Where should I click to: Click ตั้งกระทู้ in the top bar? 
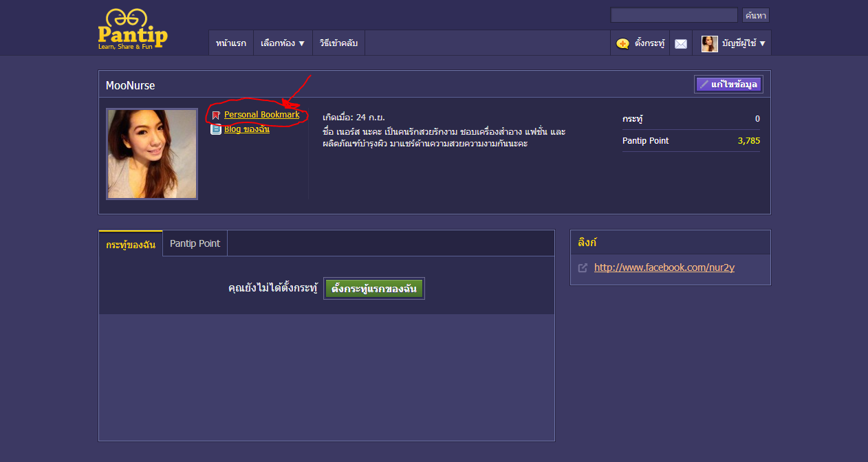point(640,43)
